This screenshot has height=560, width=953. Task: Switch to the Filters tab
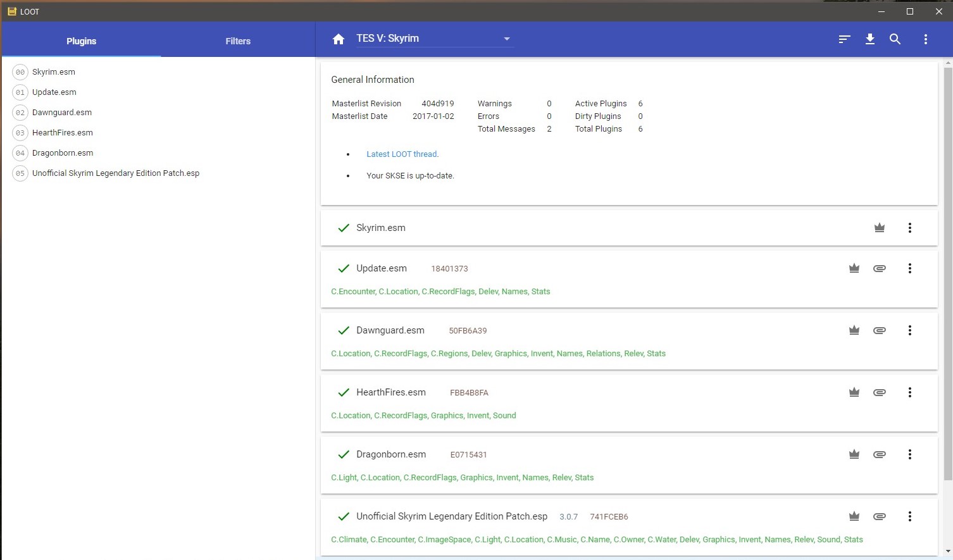[x=238, y=41]
